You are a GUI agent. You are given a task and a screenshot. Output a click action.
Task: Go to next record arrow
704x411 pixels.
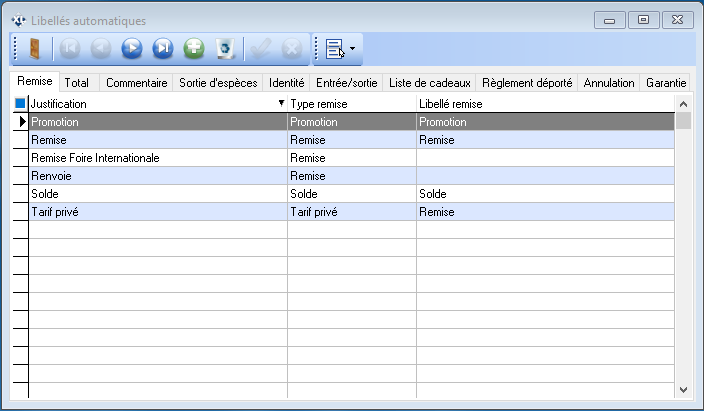(132, 48)
